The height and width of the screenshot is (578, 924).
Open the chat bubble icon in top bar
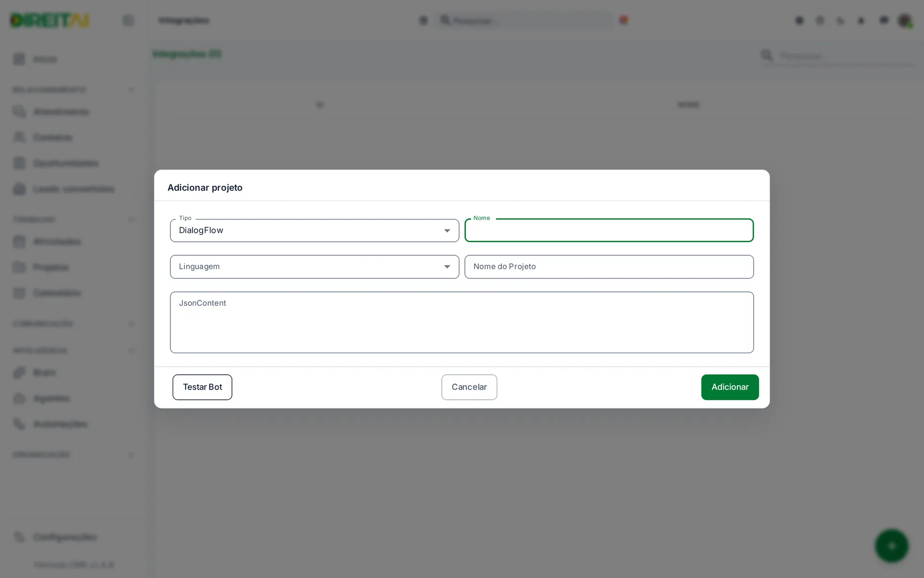click(x=884, y=21)
